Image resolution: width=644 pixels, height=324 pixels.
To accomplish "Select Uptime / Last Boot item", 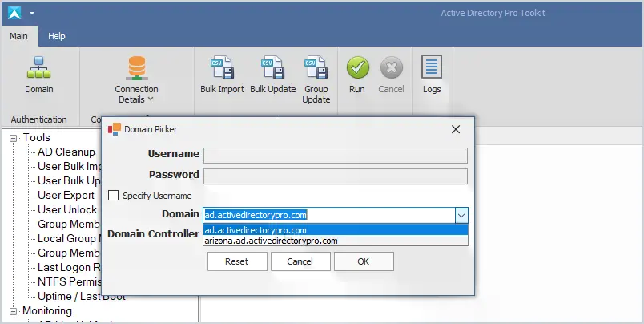I will [82, 296].
